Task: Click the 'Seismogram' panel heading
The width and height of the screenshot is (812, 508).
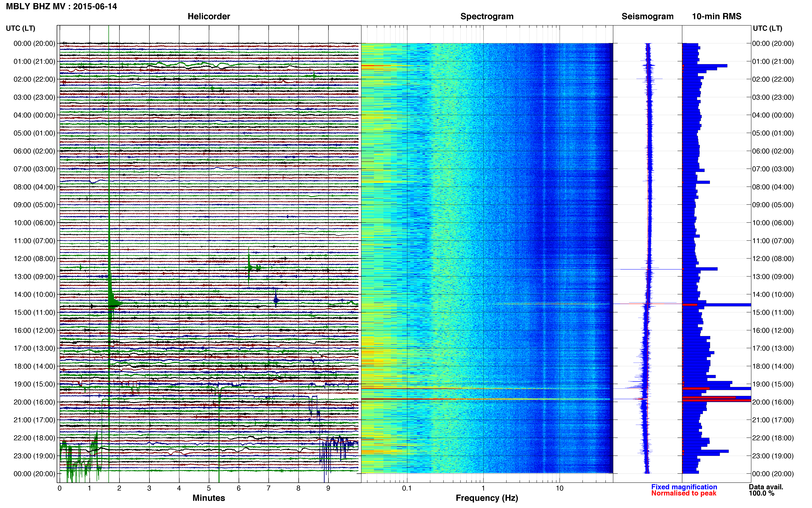Action: (648, 16)
